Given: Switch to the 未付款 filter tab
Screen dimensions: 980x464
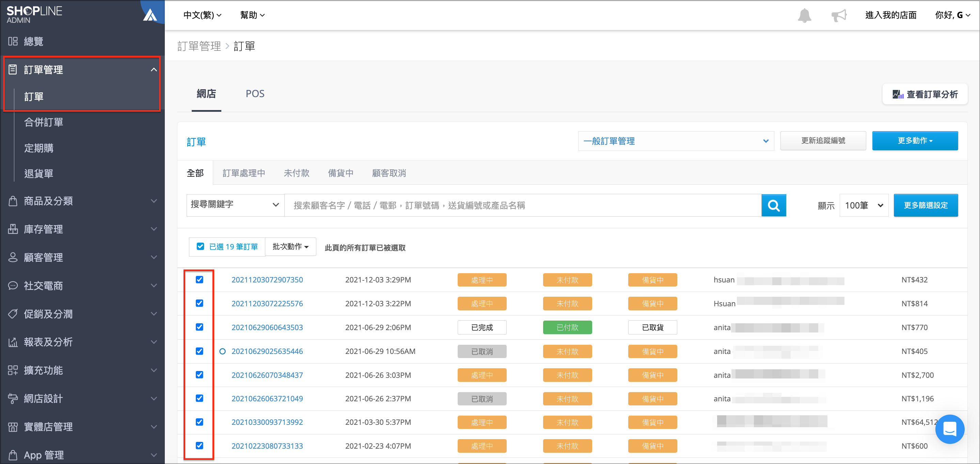Looking at the screenshot, I should [297, 173].
